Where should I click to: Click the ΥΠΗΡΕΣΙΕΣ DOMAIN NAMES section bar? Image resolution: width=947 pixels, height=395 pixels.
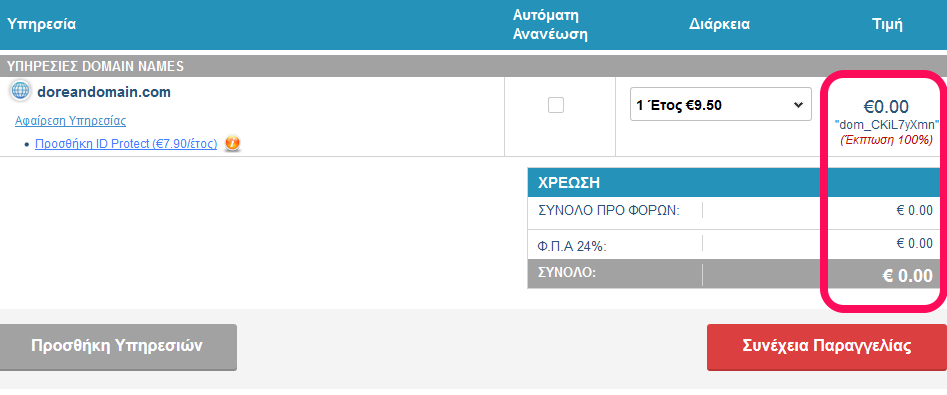474,66
